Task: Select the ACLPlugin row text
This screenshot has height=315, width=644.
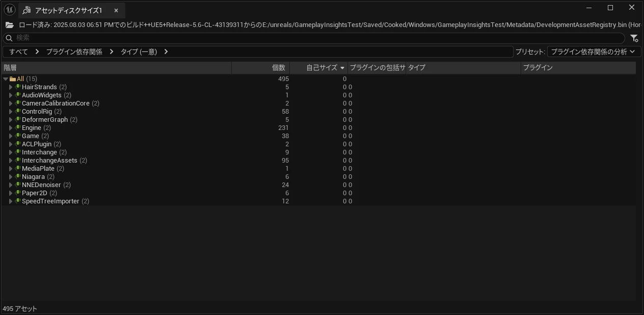Action: (x=37, y=144)
